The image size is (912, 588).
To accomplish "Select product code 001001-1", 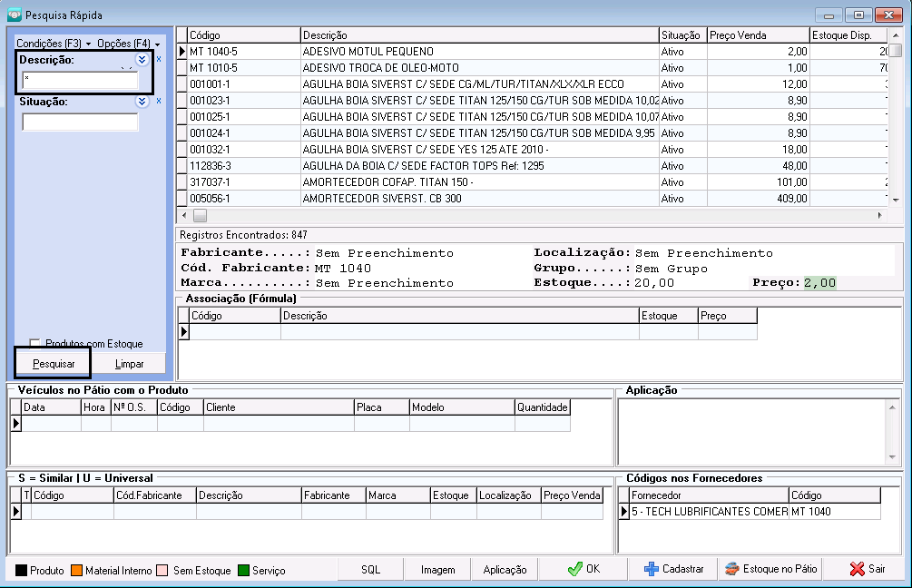I will (210, 83).
